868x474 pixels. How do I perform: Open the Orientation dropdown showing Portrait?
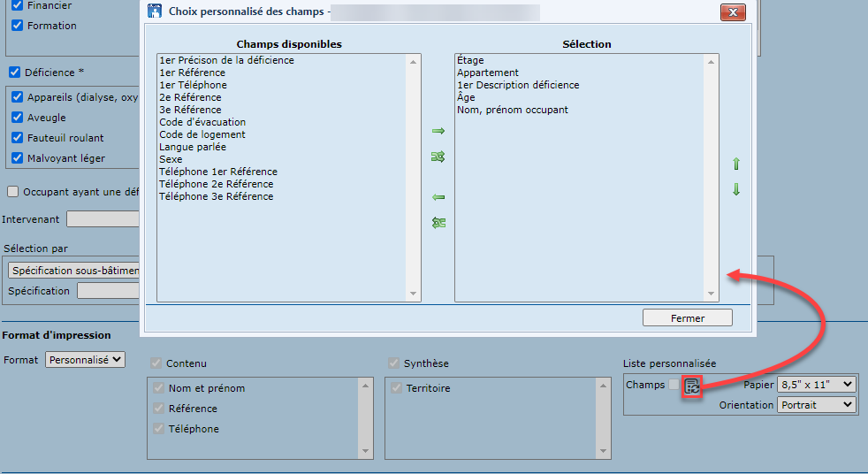[x=817, y=404]
